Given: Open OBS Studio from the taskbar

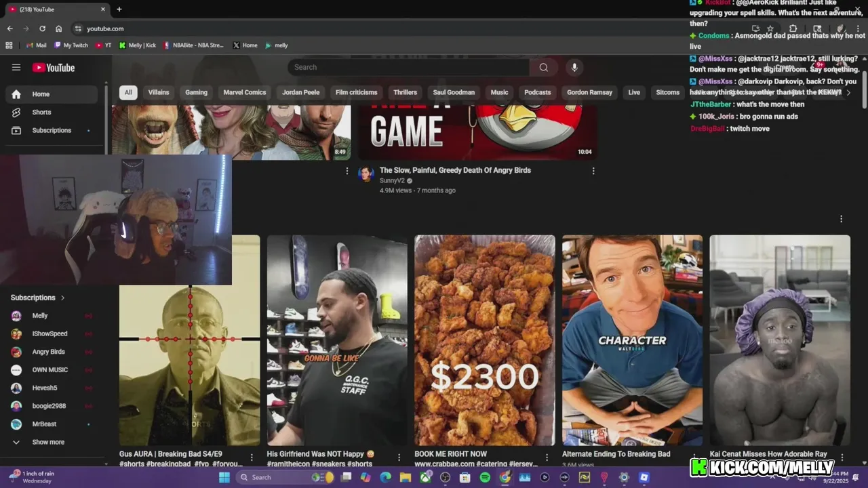Looking at the screenshot, I should (x=445, y=477).
